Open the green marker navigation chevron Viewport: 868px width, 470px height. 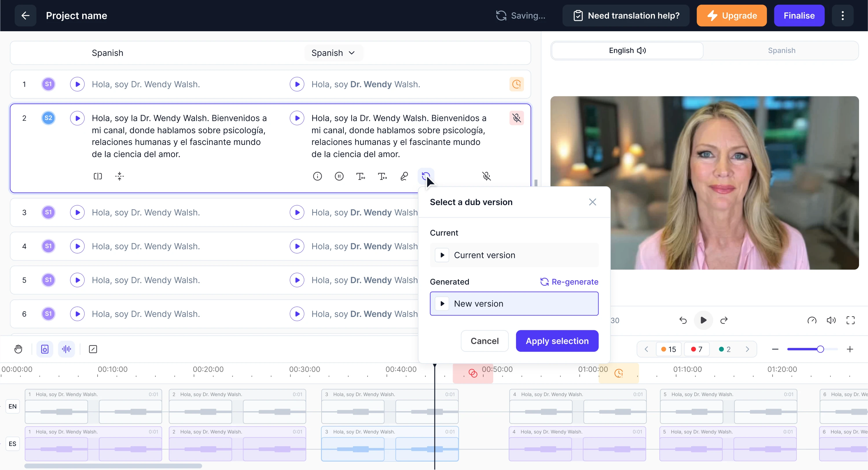(x=748, y=349)
